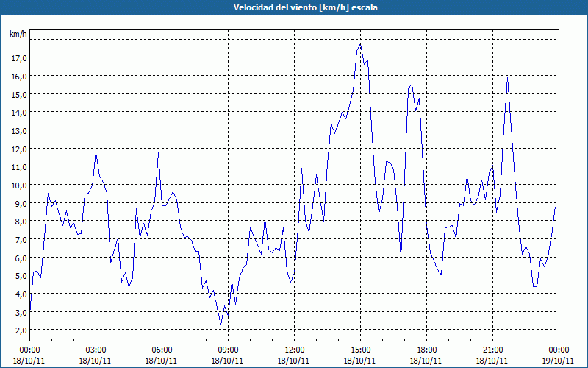
Task: Click the highest wind peak near 15:00
Action: [x=360, y=44]
